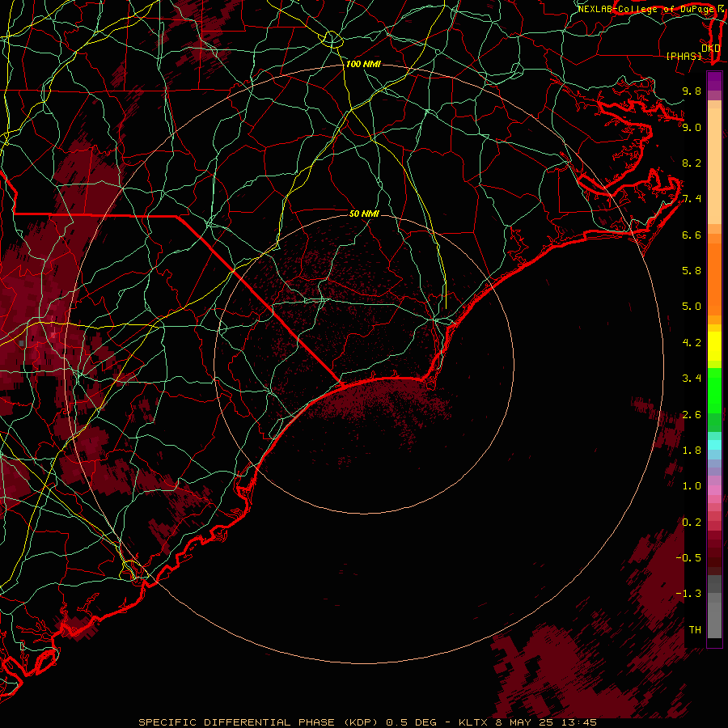Click the 2.6 value on color scale
728x728 pixels.
coord(692,414)
